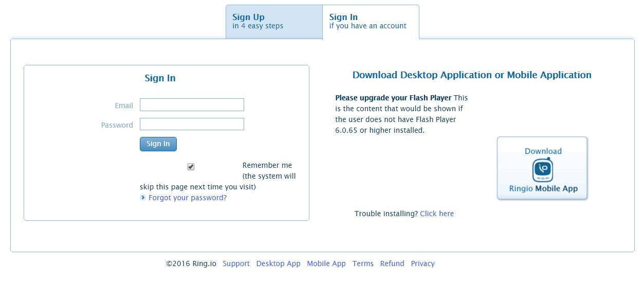The image size is (644, 298).
Task: Open the Support footer link
Action: click(236, 264)
